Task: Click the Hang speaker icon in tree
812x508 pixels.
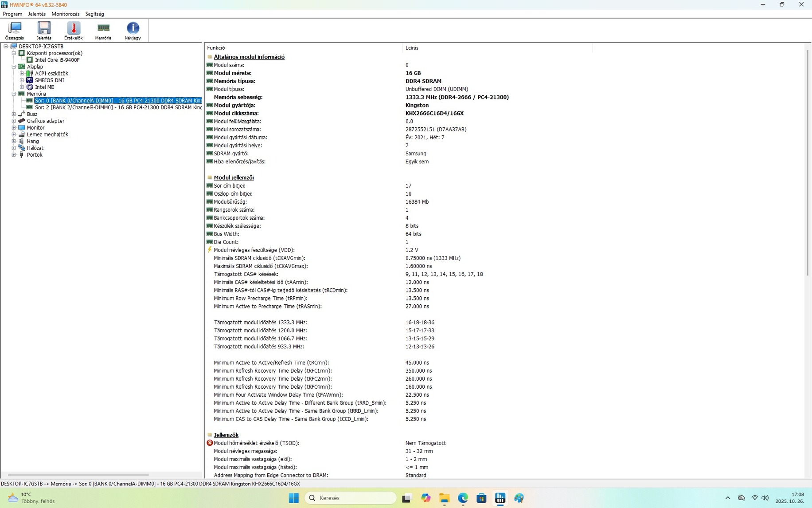Action: tap(21, 141)
